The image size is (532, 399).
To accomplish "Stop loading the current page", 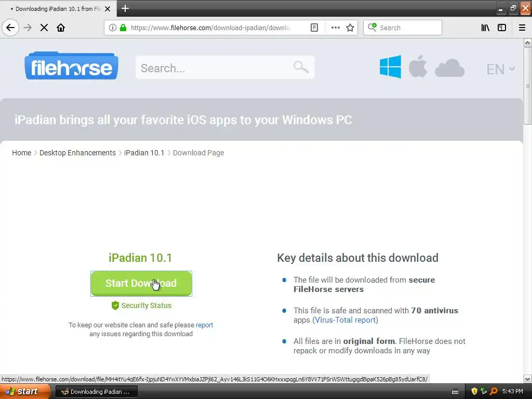I will pyautogui.click(x=44, y=28).
